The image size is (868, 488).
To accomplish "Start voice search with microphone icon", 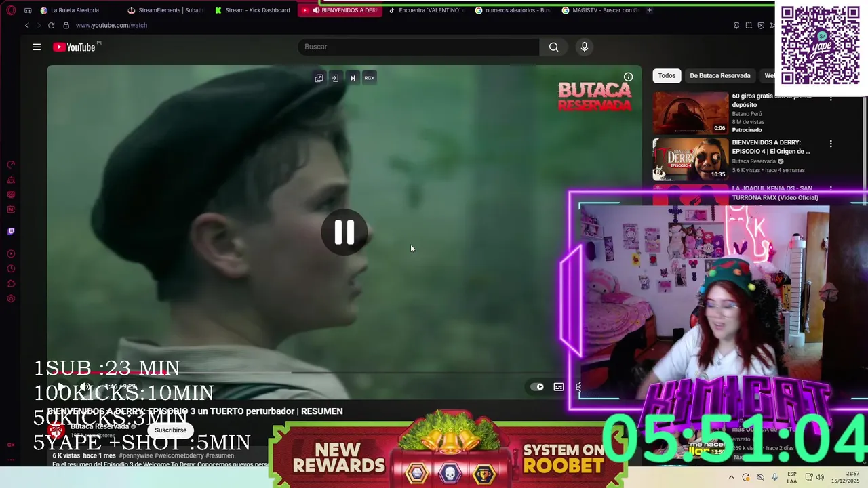I will click(585, 47).
